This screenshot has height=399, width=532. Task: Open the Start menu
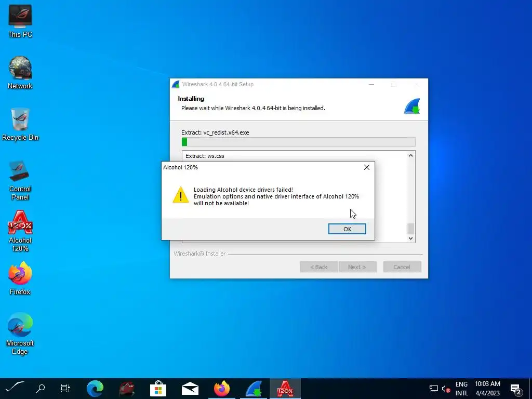[x=14, y=388]
